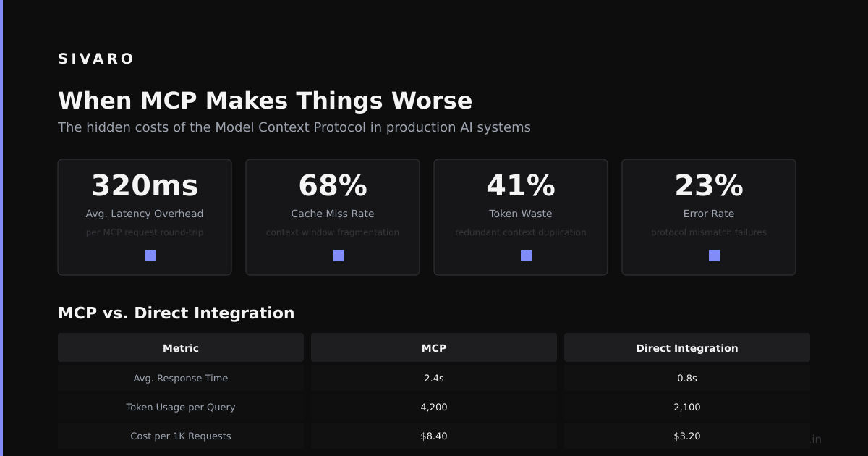This screenshot has width=868, height=456.
Task: Click the 2.4s MCP response time cell
Action: [x=434, y=378]
